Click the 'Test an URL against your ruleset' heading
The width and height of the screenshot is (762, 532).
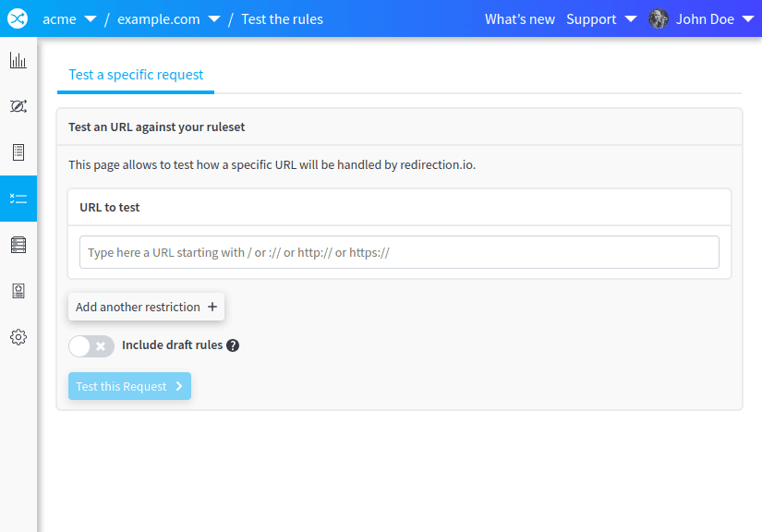156,127
